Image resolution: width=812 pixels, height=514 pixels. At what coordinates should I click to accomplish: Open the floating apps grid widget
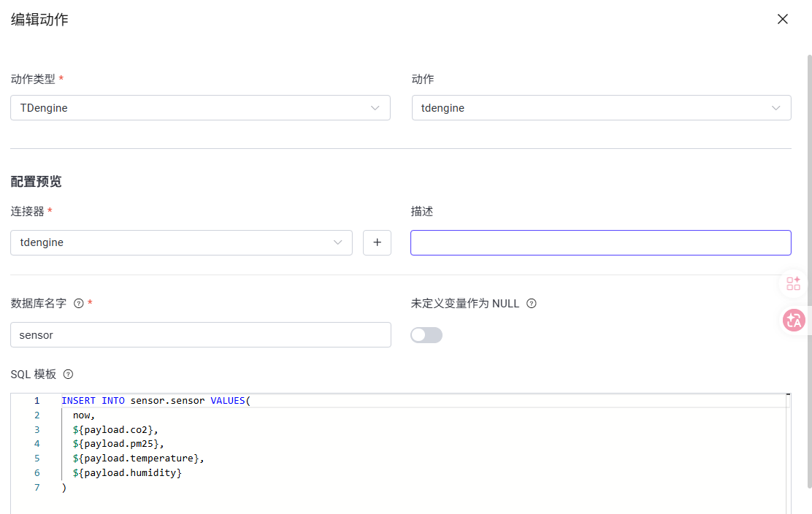793,283
